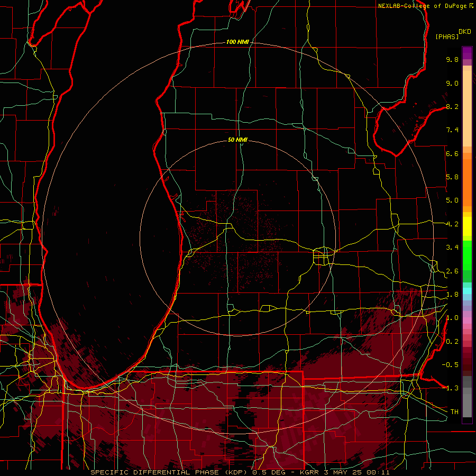Screen dimensions: 476x476
Task: Select the 6.6 value on the scale
Action: pos(452,153)
